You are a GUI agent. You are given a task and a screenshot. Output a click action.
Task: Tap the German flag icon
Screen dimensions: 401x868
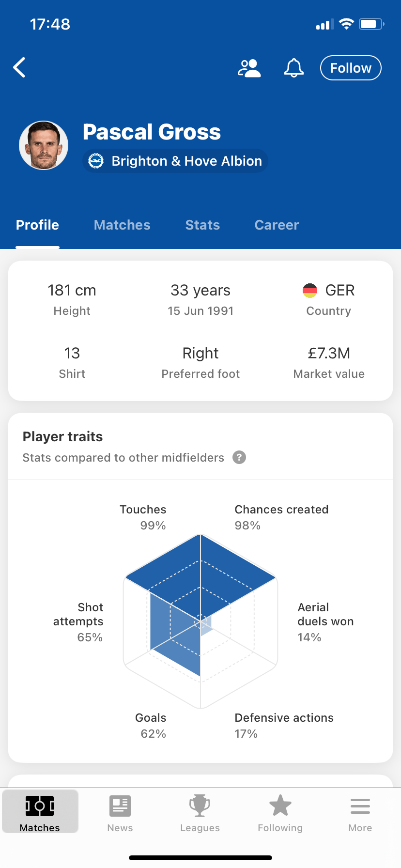(x=310, y=290)
